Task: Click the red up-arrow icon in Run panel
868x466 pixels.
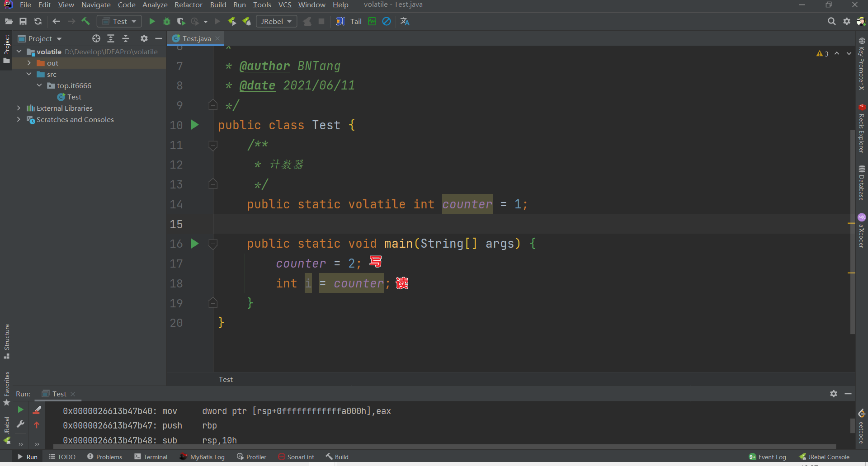Action: [x=37, y=425]
